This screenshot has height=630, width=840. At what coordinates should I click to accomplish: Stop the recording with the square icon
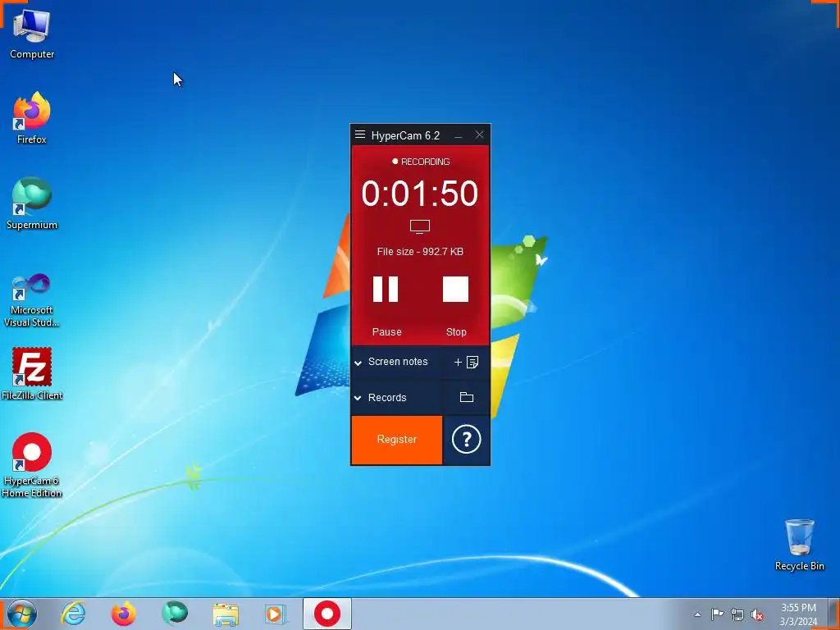click(x=456, y=290)
